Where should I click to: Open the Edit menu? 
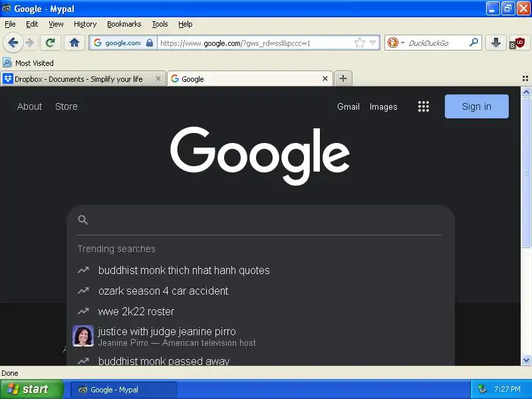click(x=32, y=24)
